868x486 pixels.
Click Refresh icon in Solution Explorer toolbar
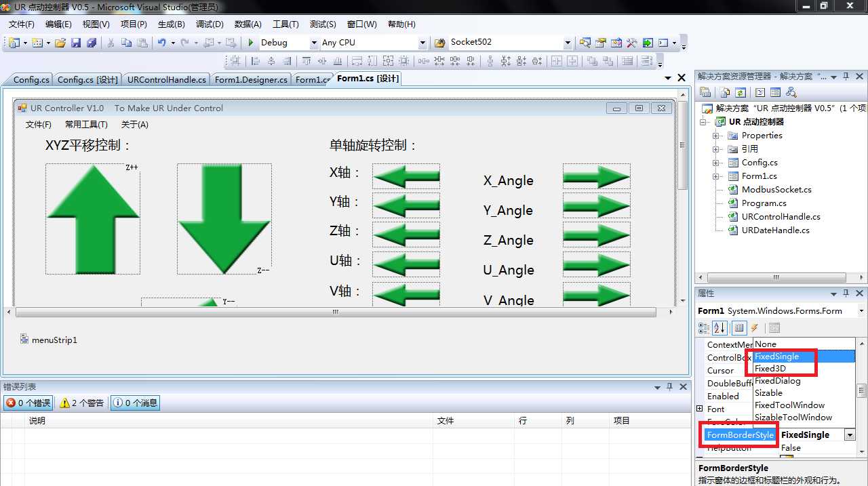click(x=741, y=92)
